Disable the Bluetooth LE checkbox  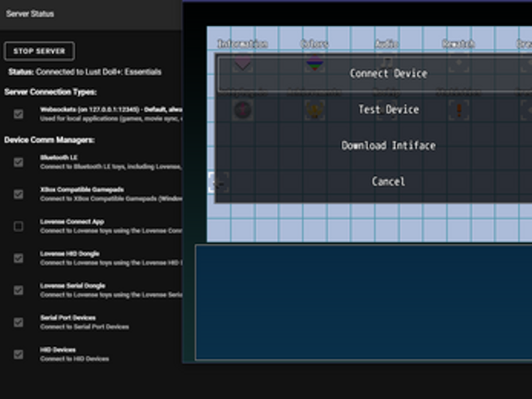tap(19, 162)
